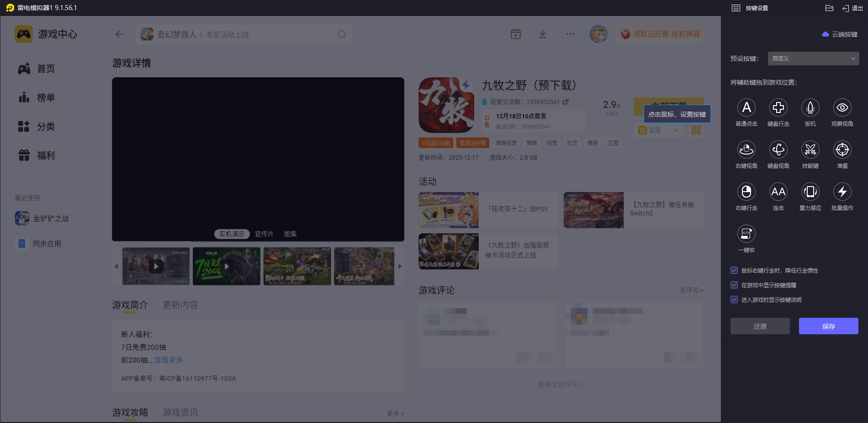Click the 按键设置 keyboard icon
The height and width of the screenshot is (423, 868).
click(x=736, y=8)
